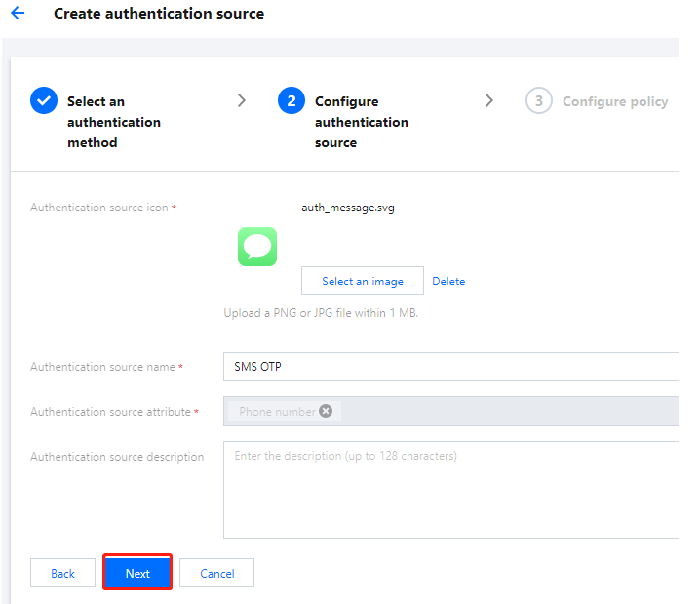Click the green message icon thumbnail
700x604 pixels.
pyautogui.click(x=257, y=246)
